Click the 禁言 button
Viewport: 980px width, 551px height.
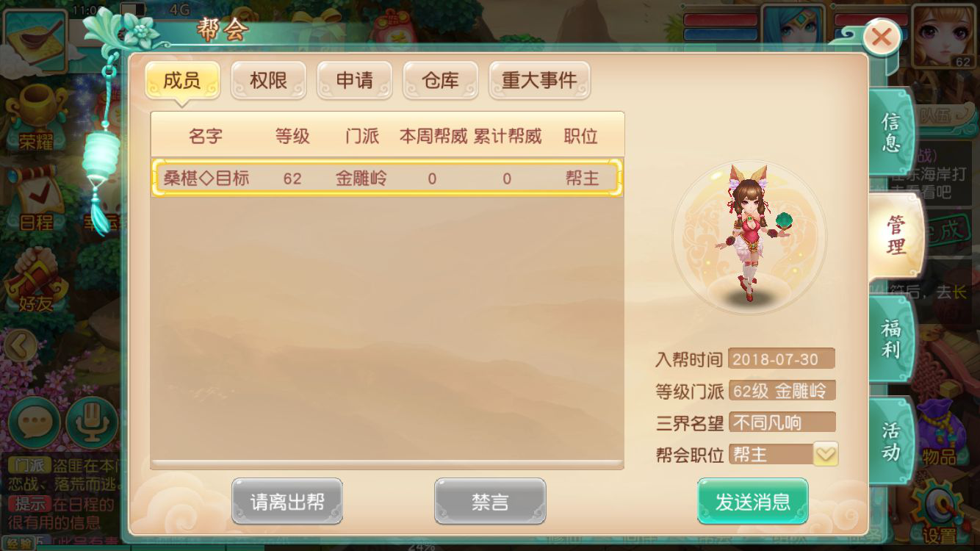click(x=490, y=501)
